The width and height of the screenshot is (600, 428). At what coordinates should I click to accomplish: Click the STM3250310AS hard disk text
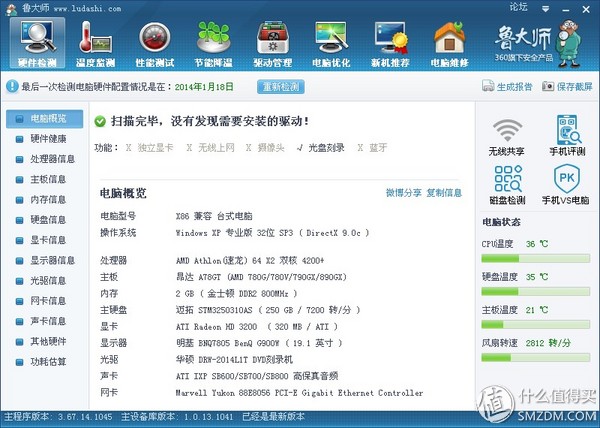[268, 310]
